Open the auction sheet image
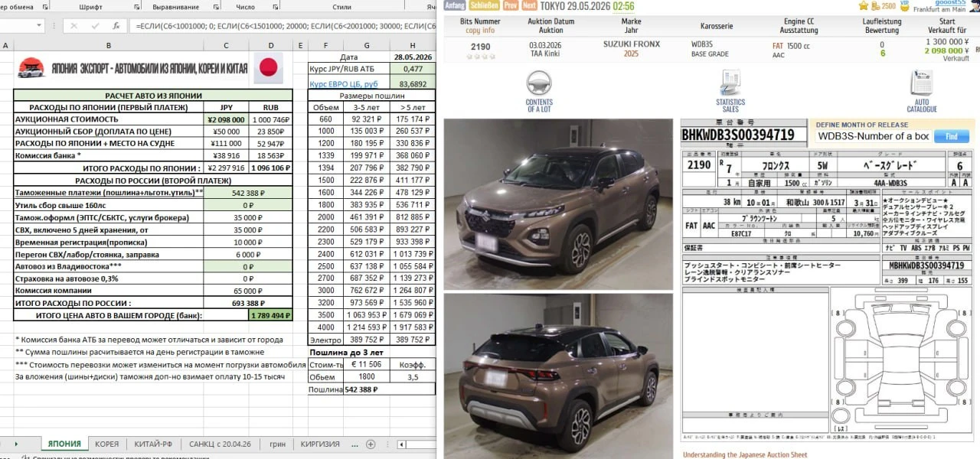 pos(828,279)
